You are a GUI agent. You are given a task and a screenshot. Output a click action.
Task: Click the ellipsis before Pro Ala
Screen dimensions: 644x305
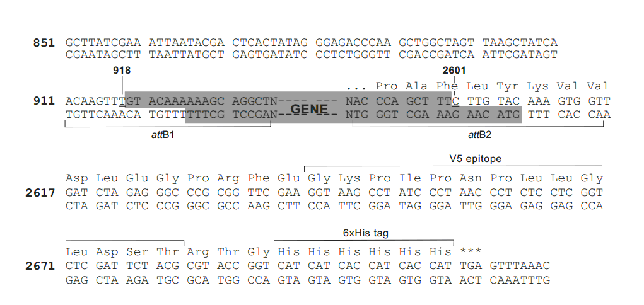pos(356,86)
